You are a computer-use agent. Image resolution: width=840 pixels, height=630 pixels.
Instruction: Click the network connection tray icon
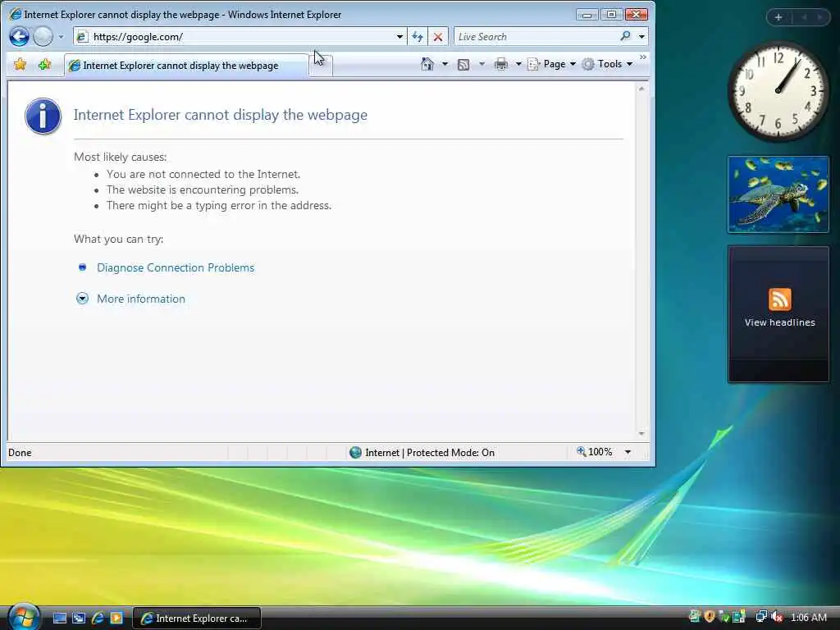pos(760,618)
